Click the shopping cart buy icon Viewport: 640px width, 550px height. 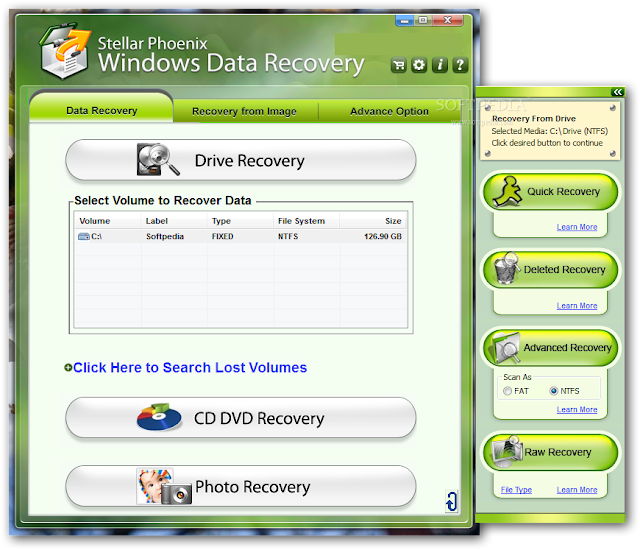398,65
